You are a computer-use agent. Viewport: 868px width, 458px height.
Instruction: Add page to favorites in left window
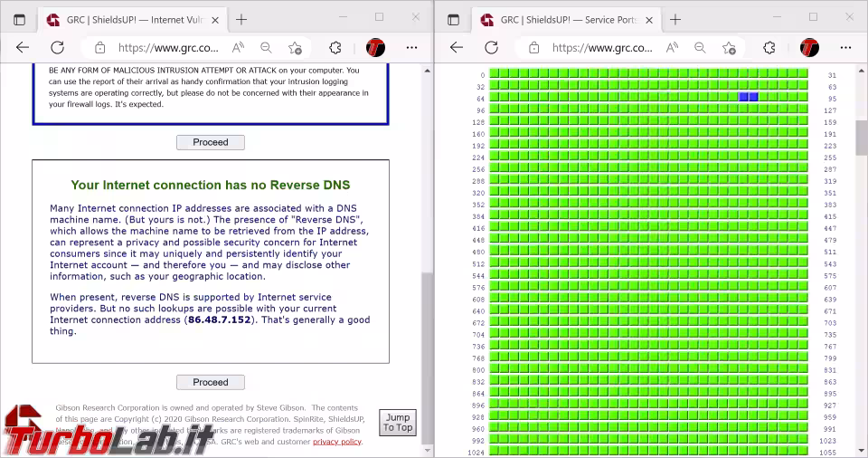pos(295,48)
